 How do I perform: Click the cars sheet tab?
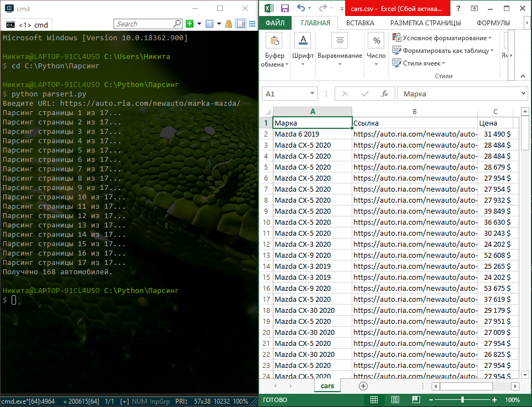tap(327, 386)
